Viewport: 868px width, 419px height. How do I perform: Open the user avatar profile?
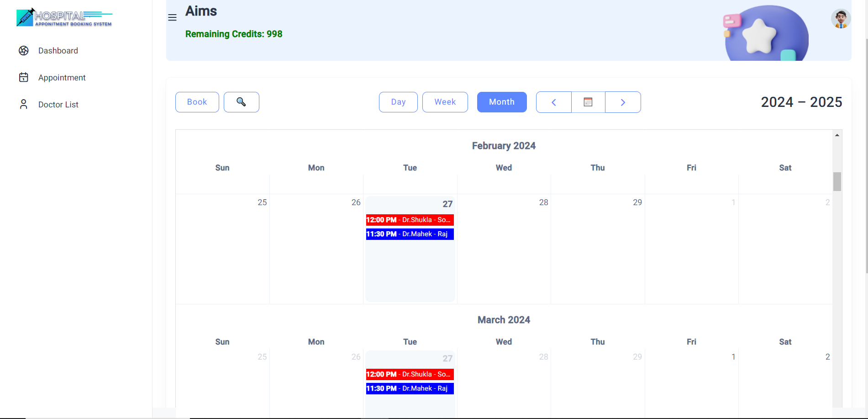coord(840,19)
